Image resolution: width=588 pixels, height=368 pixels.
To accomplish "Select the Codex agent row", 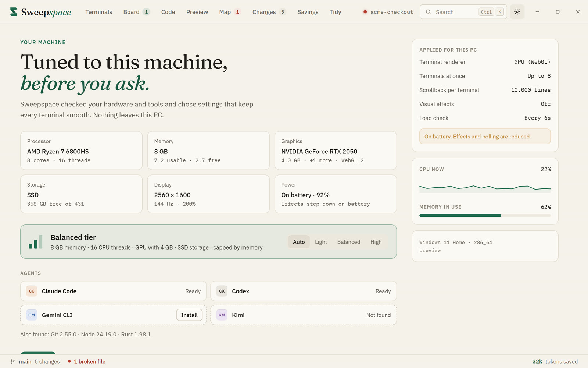I will (x=304, y=291).
